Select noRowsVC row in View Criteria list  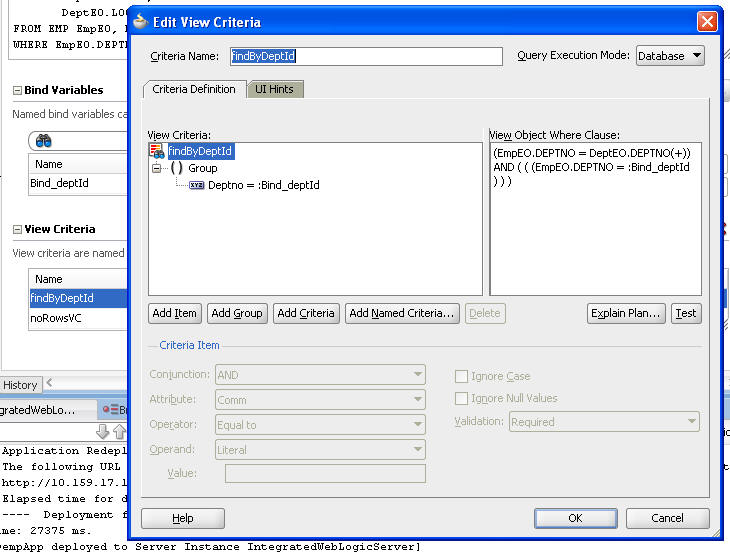click(78, 318)
